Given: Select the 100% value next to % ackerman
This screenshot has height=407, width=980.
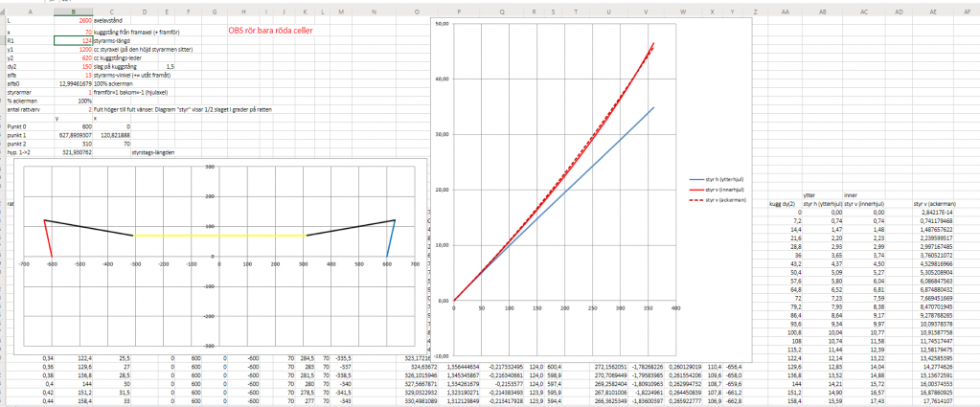Looking at the screenshot, I should coord(73,100).
